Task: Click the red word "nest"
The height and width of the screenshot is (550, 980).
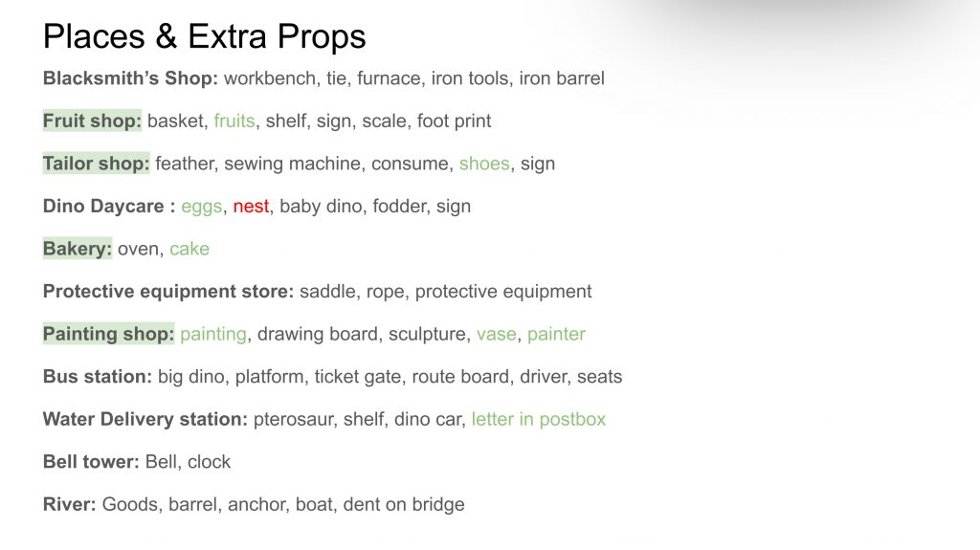Action: click(x=251, y=207)
